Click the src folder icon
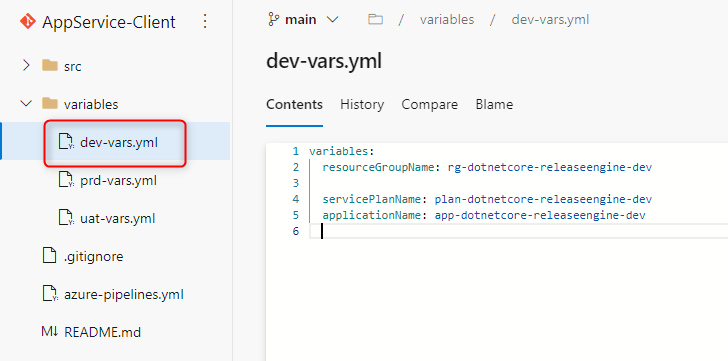The image size is (728, 361). (x=50, y=65)
